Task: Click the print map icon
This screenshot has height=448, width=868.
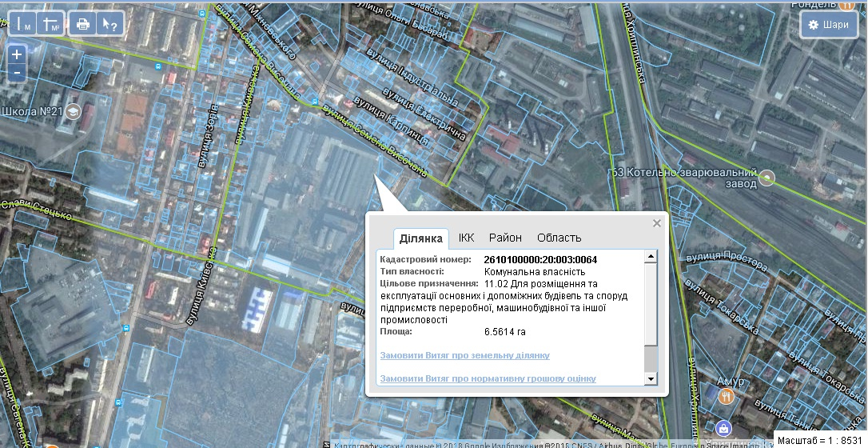Action: point(83,24)
